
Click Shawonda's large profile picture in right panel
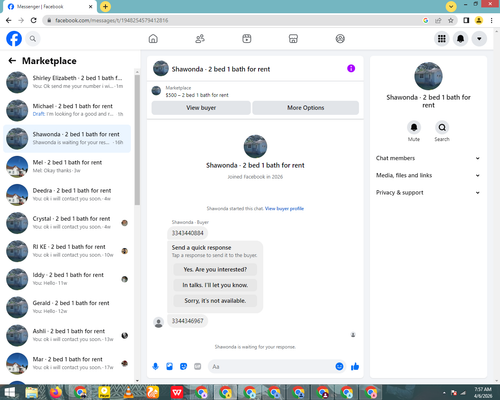428,76
